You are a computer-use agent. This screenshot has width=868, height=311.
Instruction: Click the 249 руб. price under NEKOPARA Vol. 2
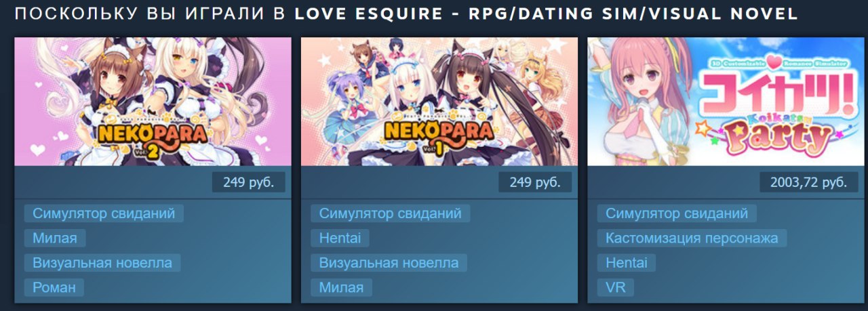[x=248, y=182]
